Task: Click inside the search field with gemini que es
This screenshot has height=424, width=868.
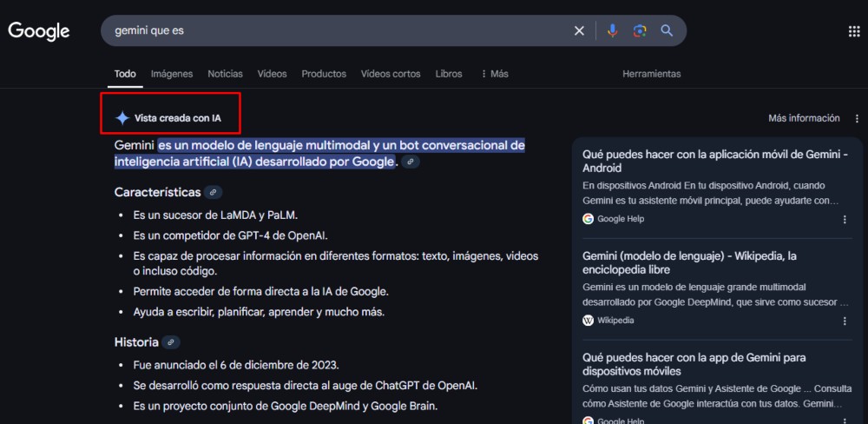Action: (339, 31)
